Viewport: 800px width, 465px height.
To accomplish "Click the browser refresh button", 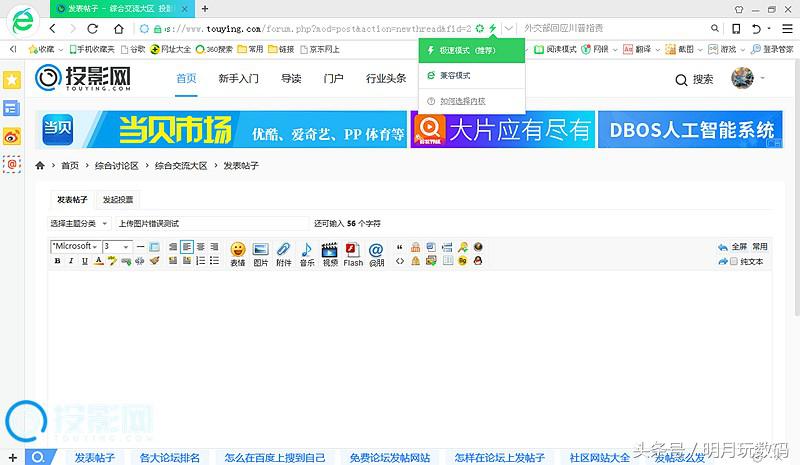I will [92, 29].
